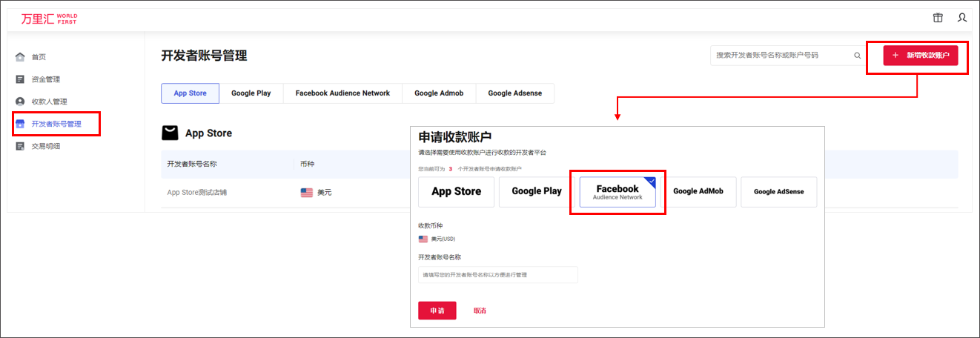This screenshot has height=338, width=980.
Task: Click the 取消 link
Action: point(480,311)
